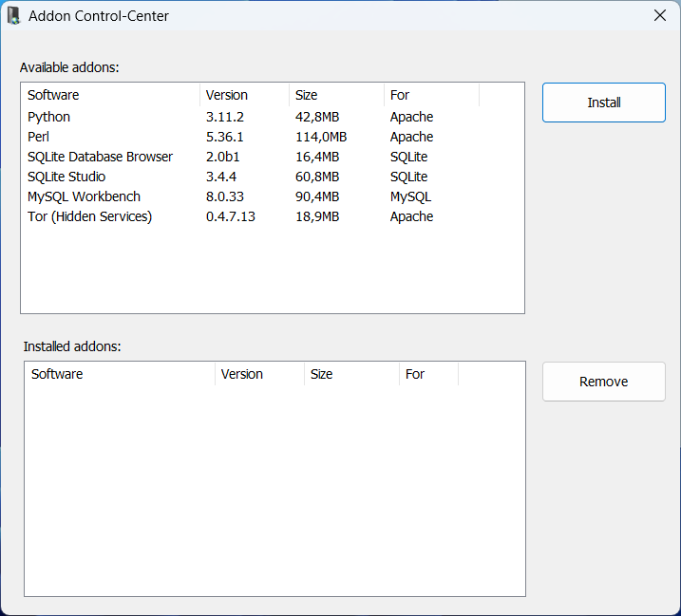Screen dimensions: 681x616
Task: Click SQLite in SQLite Studio row
Action: pos(408,177)
